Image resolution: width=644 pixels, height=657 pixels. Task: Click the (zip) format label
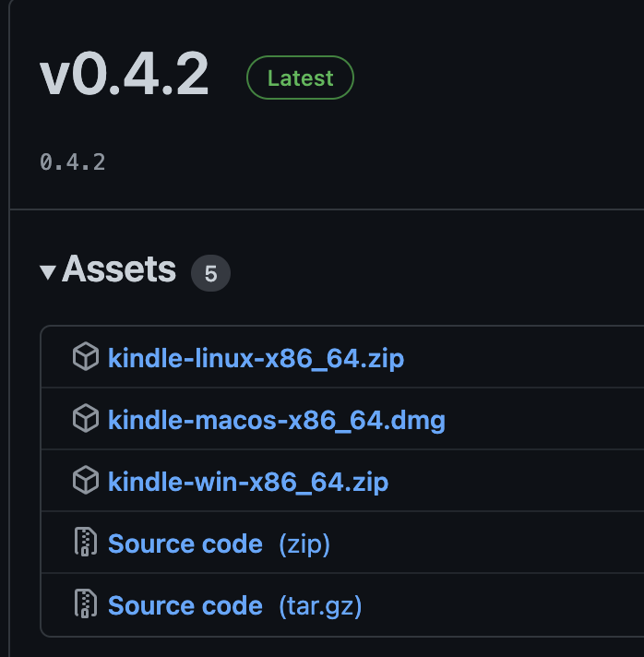(304, 544)
